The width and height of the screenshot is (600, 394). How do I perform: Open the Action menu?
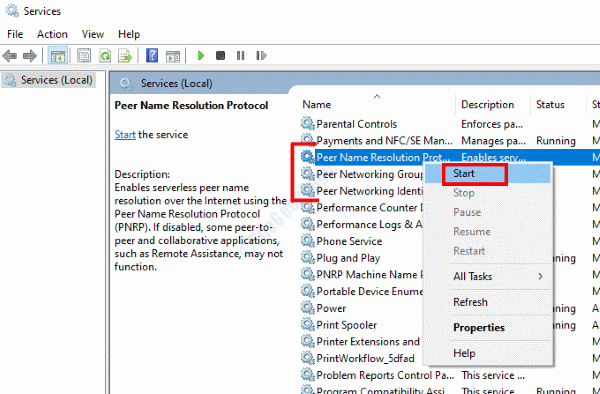(x=52, y=34)
